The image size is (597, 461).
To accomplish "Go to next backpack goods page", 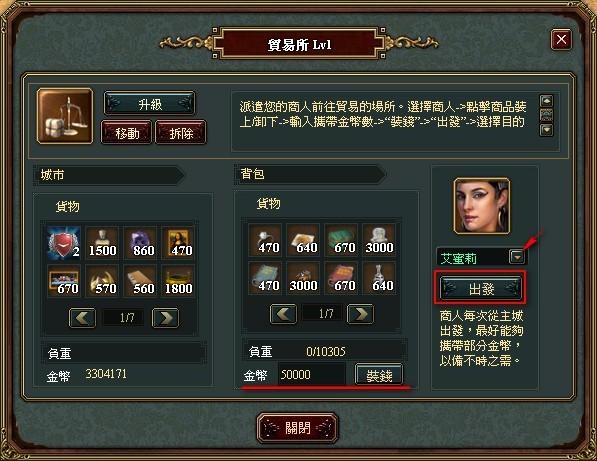I will [360, 314].
